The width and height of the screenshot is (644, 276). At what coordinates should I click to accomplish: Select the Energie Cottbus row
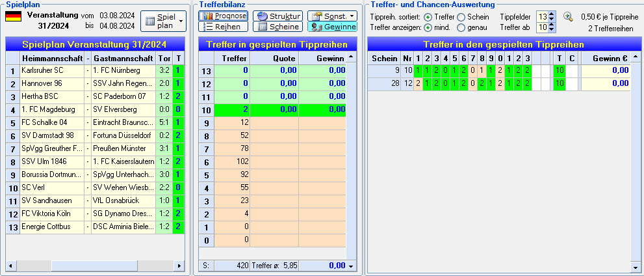pyautogui.click(x=96, y=227)
